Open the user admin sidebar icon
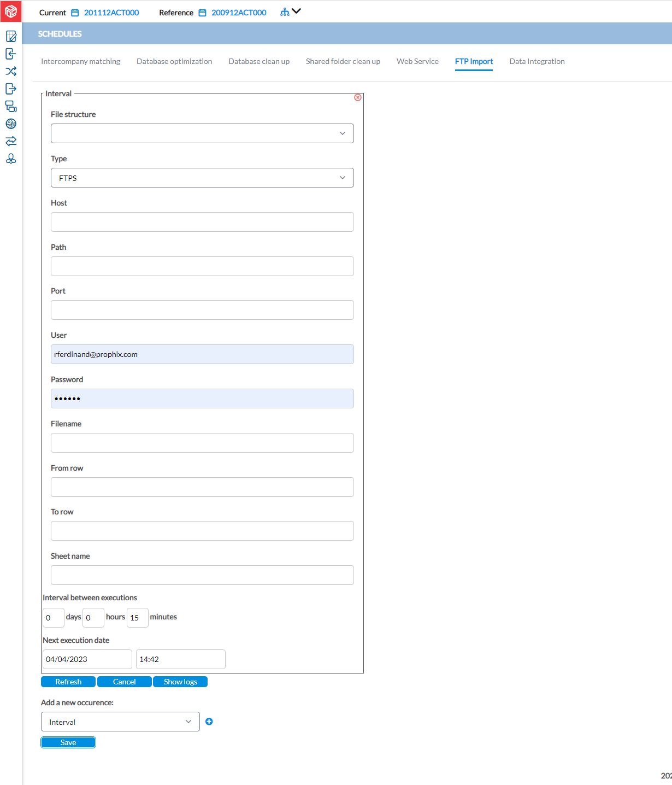 click(x=11, y=159)
